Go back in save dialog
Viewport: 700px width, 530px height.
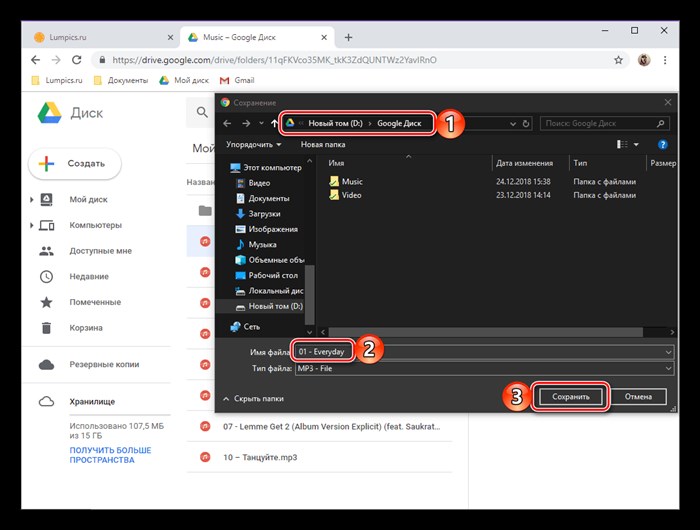click(227, 123)
